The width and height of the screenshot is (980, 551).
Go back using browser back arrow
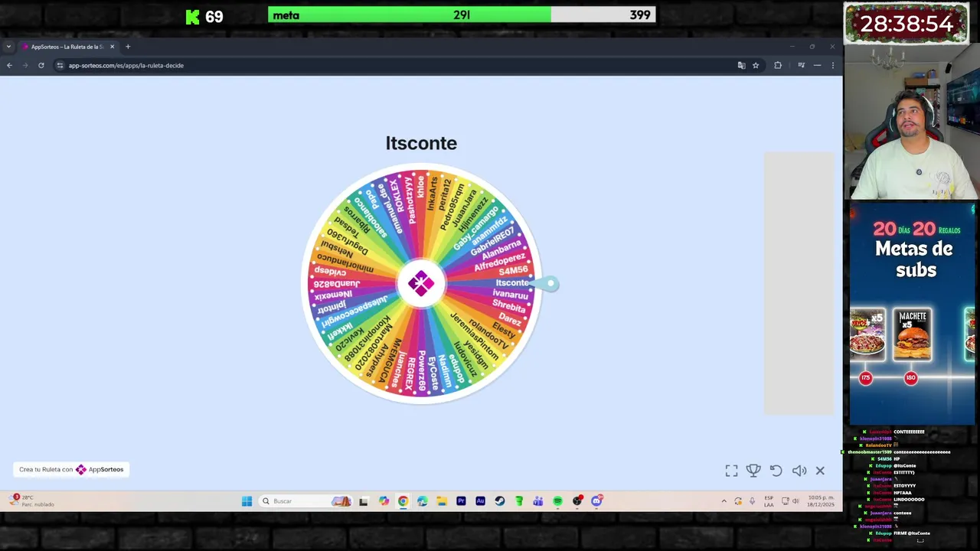click(x=9, y=65)
